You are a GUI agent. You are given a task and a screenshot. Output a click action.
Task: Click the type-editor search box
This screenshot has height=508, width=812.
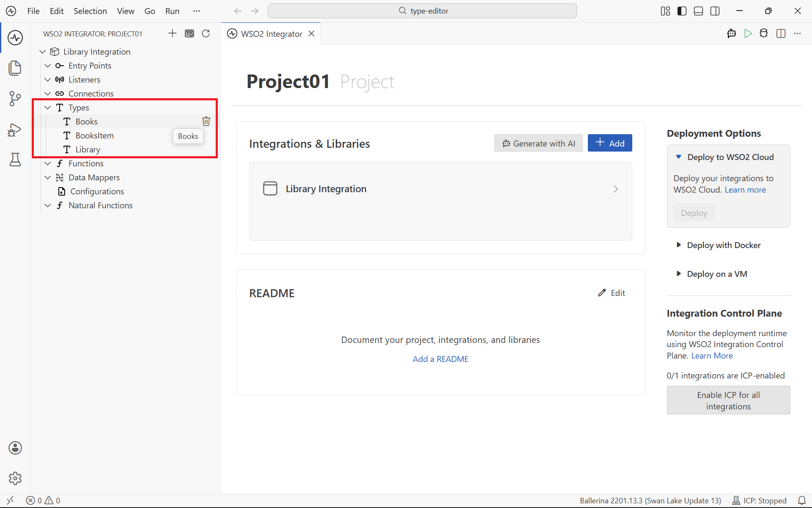(x=422, y=11)
